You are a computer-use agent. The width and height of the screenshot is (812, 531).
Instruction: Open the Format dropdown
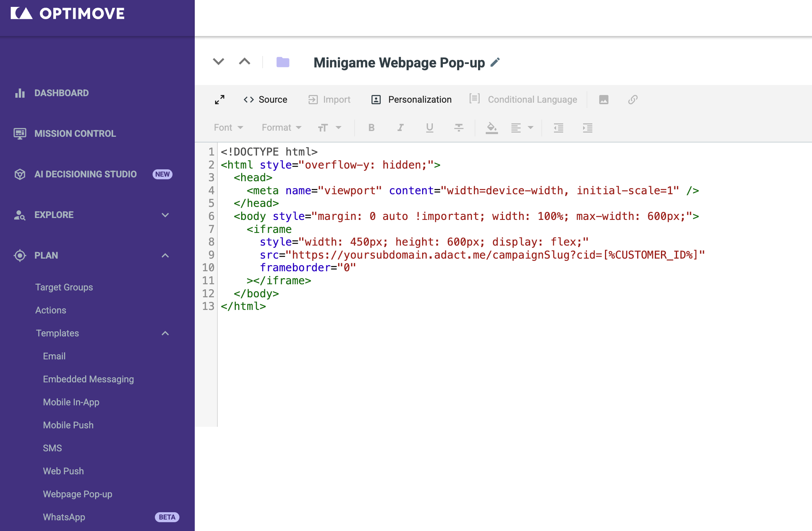click(x=282, y=128)
